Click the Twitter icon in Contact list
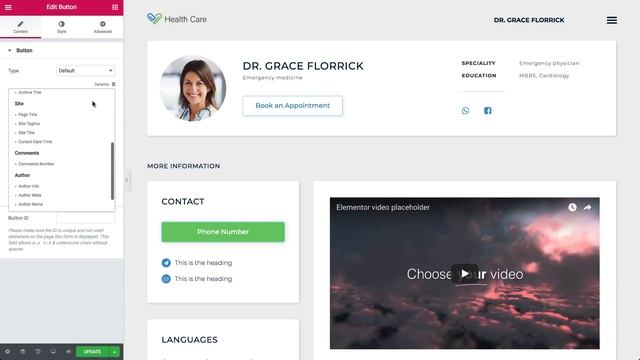This screenshot has height=360, width=640. 166,263
